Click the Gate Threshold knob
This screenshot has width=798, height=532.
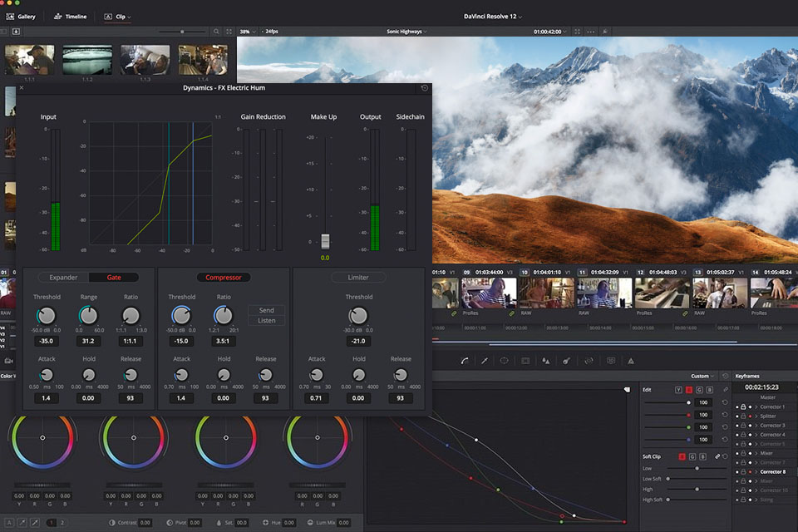47,316
